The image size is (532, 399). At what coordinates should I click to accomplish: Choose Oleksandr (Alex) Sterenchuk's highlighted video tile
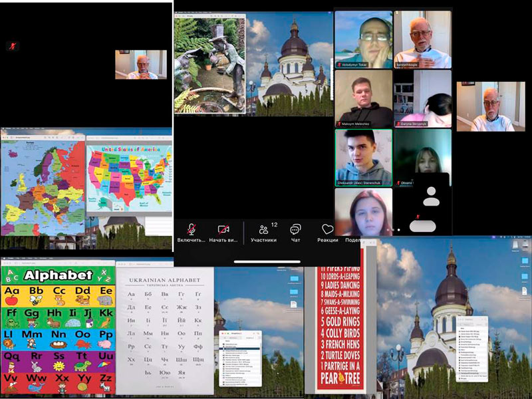coord(363,158)
